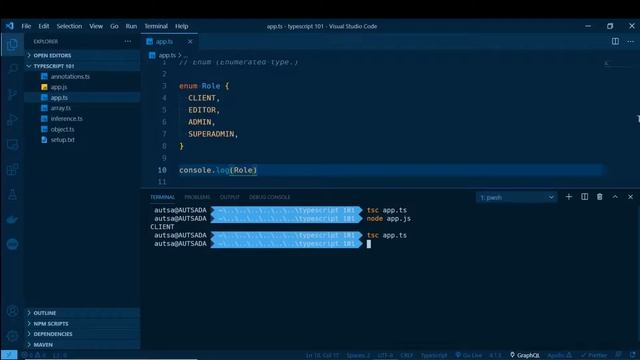Expand the Dependencies section

[82, 334]
